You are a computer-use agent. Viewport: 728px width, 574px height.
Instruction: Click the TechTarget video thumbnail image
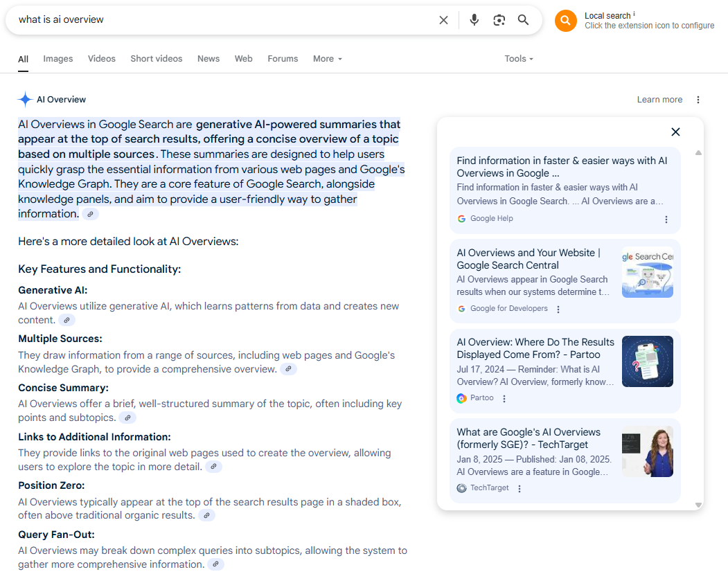pyautogui.click(x=648, y=451)
